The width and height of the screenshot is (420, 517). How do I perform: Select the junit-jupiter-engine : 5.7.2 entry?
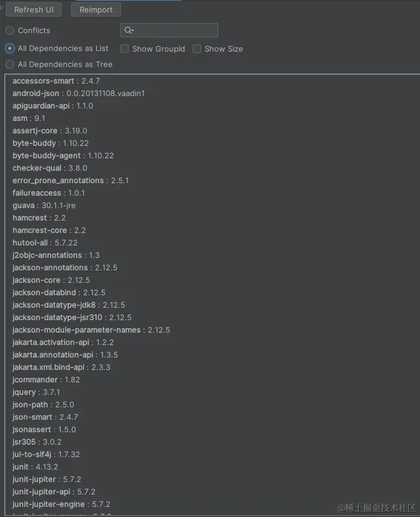coord(61,504)
